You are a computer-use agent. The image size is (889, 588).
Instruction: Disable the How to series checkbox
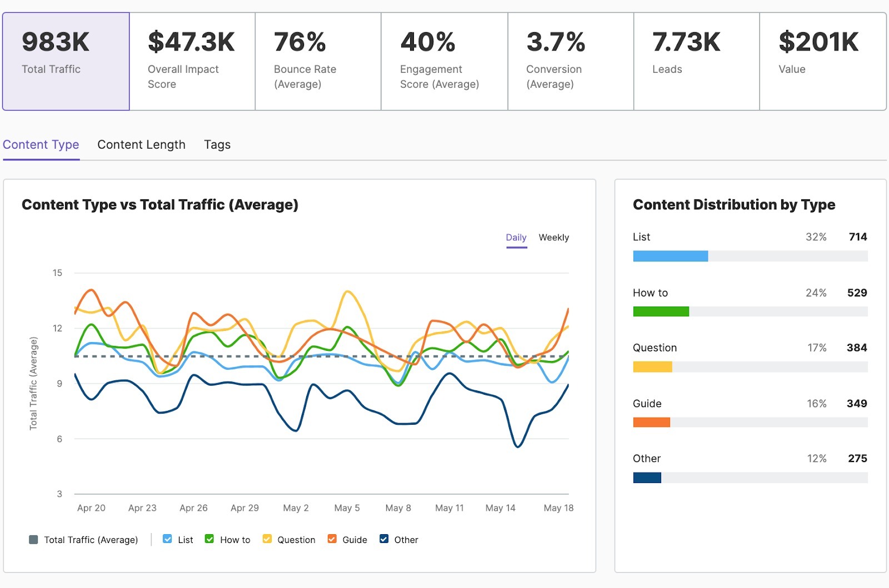coord(209,539)
